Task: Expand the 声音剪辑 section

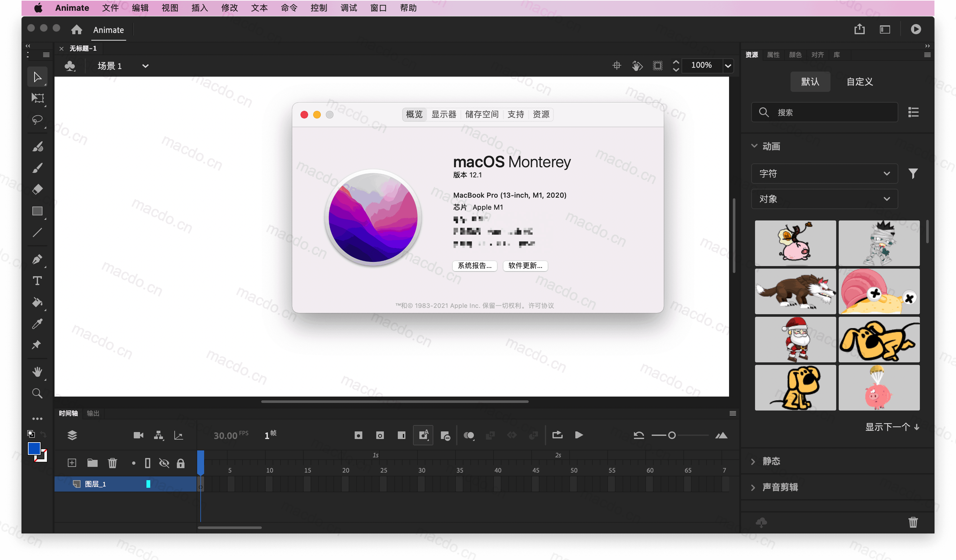Action: pyautogui.click(x=753, y=487)
